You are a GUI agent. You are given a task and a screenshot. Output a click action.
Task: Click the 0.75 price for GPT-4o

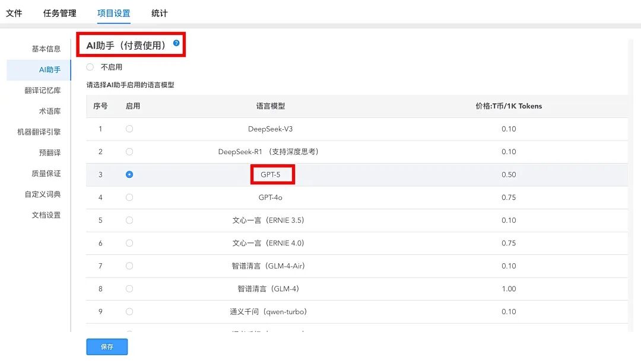(x=509, y=197)
